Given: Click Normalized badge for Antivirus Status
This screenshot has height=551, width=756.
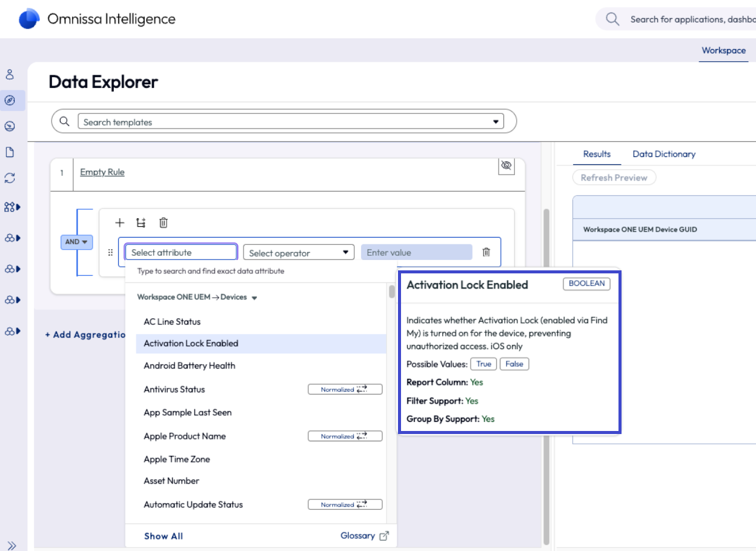Looking at the screenshot, I should click(345, 389).
